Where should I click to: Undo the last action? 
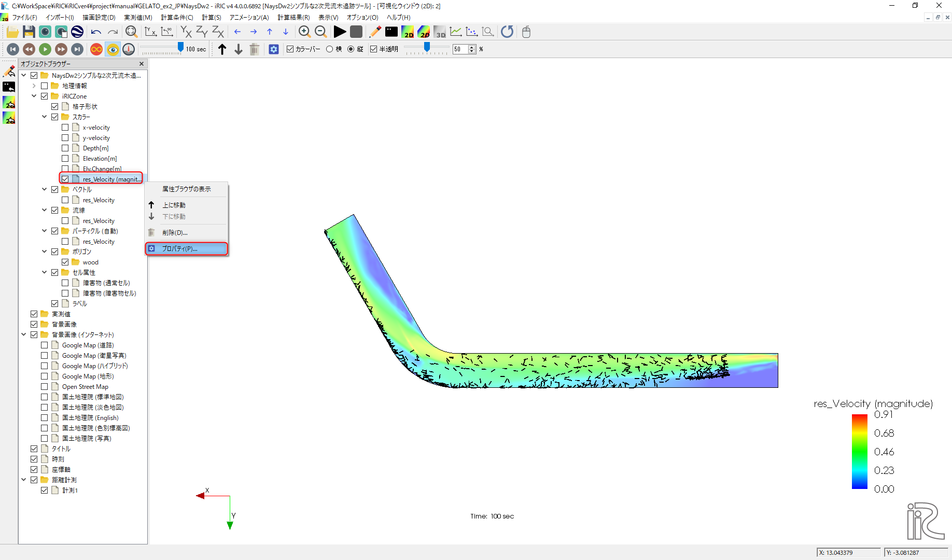pyautogui.click(x=96, y=32)
